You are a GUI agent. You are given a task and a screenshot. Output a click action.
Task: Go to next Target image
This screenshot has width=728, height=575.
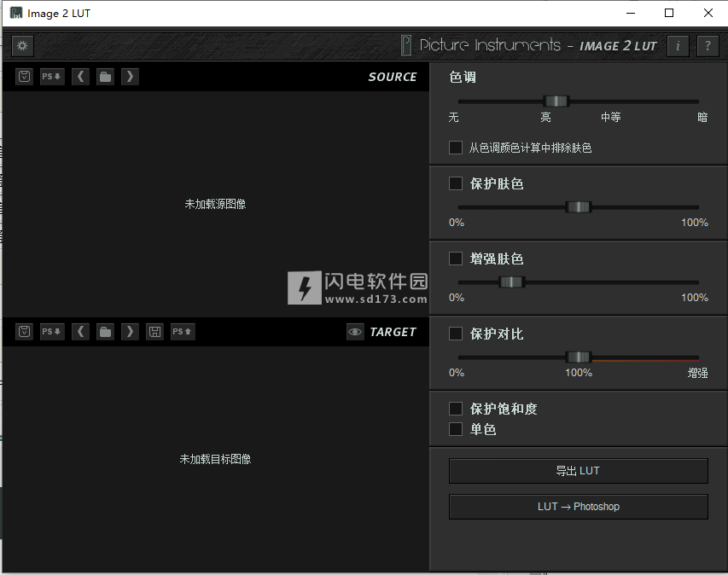point(130,331)
